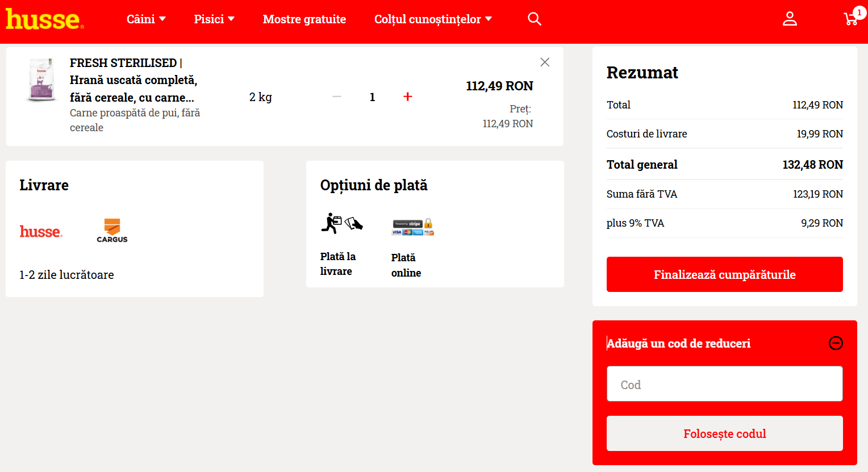Open the shopping cart icon
The image size is (868, 472).
(851, 19)
